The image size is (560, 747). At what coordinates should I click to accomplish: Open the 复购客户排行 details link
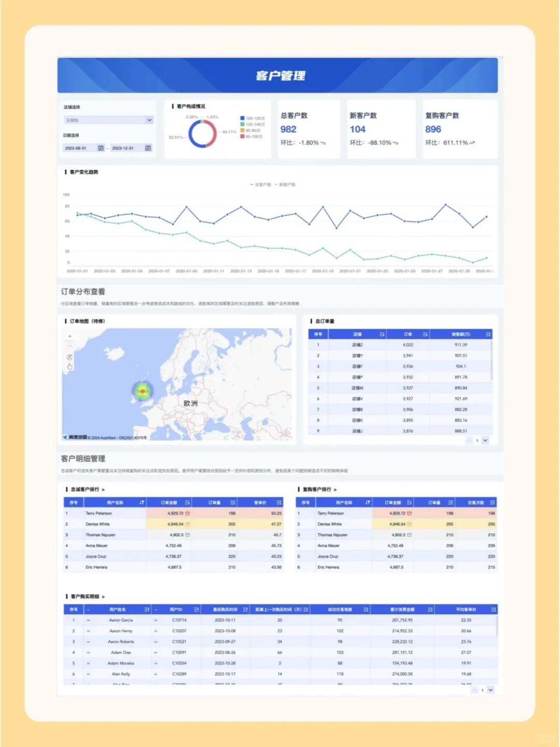tap(335, 490)
